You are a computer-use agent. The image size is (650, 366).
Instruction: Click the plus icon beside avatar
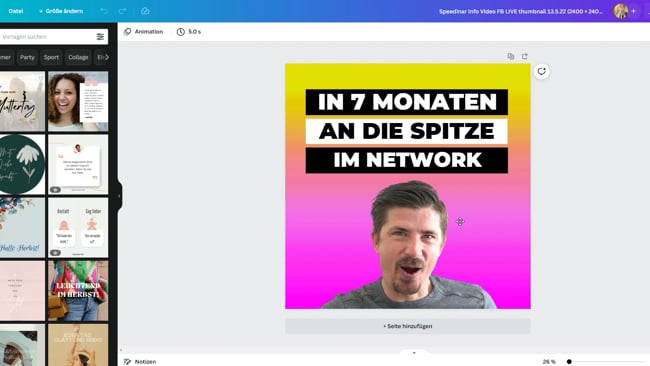point(633,11)
